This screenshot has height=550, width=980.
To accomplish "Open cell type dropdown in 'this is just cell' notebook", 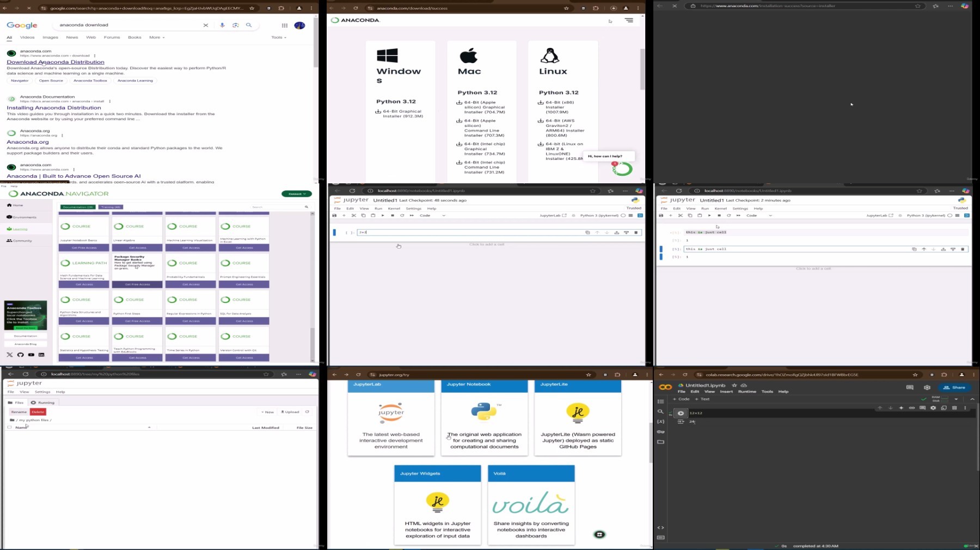I will (x=759, y=215).
